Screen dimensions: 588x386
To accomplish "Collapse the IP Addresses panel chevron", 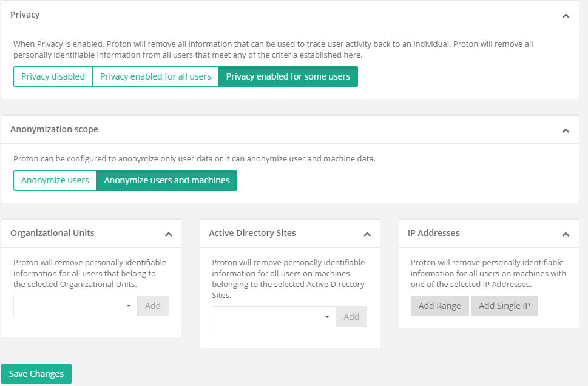I will click(x=566, y=234).
